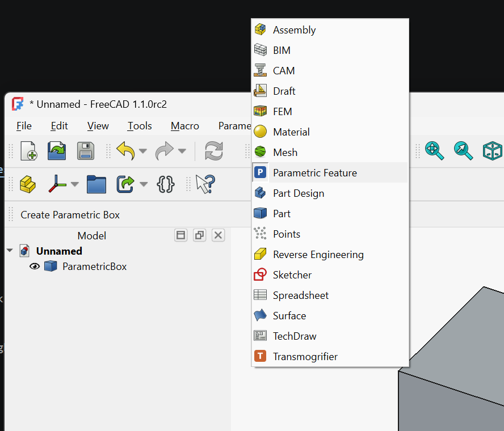
Task: Open Spreadsheet workbench
Action: point(330,295)
